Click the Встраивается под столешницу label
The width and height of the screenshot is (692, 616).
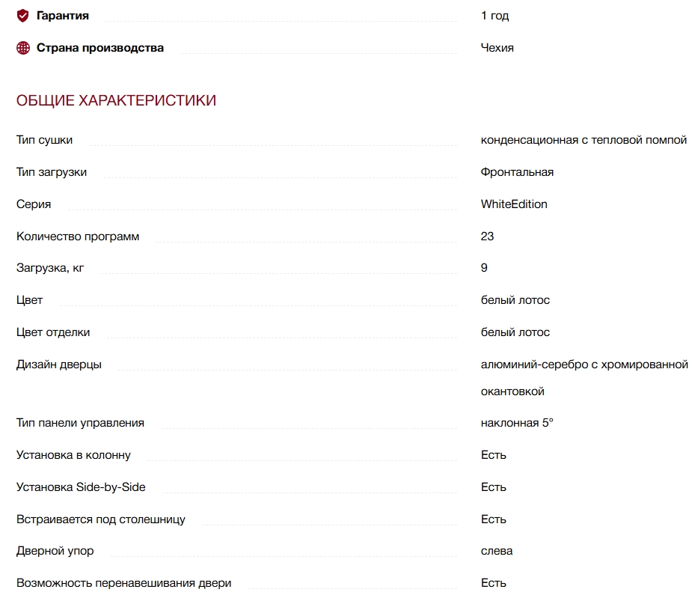[x=101, y=519]
